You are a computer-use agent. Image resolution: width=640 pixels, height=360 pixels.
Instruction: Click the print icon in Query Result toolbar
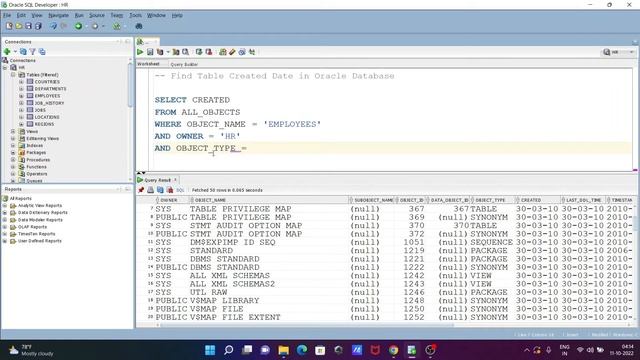click(x=151, y=190)
